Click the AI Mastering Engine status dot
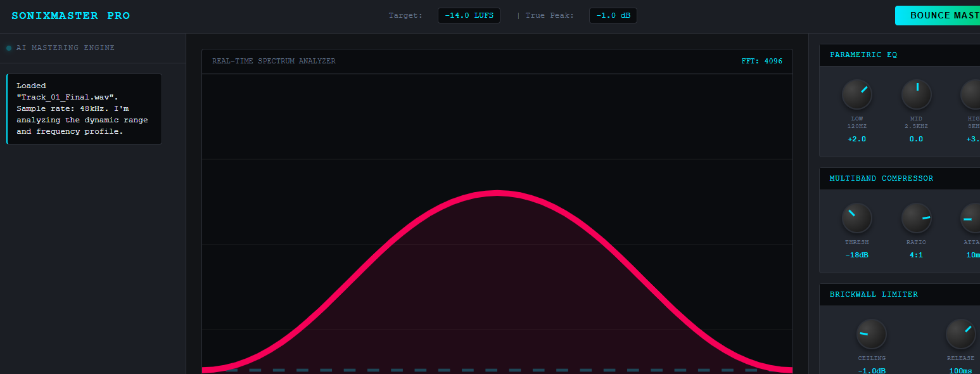The image size is (980, 374). [9, 48]
